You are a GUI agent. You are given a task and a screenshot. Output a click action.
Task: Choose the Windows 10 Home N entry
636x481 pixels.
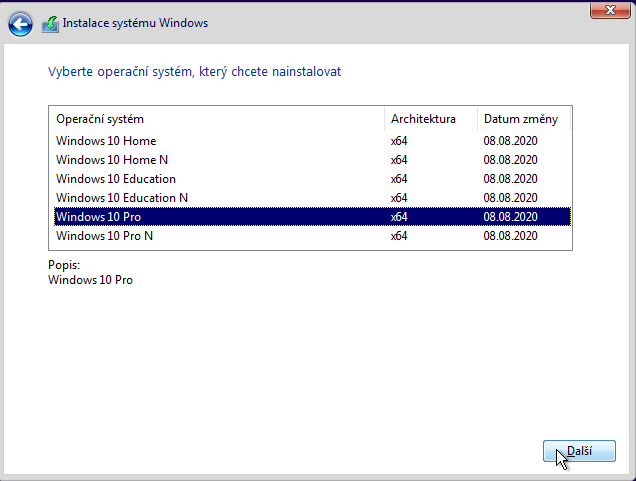112,160
